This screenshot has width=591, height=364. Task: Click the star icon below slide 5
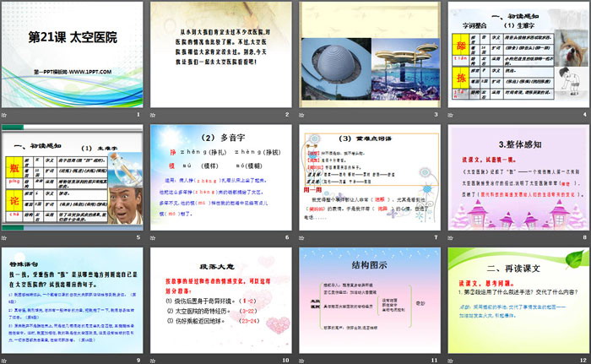[x=5, y=237]
